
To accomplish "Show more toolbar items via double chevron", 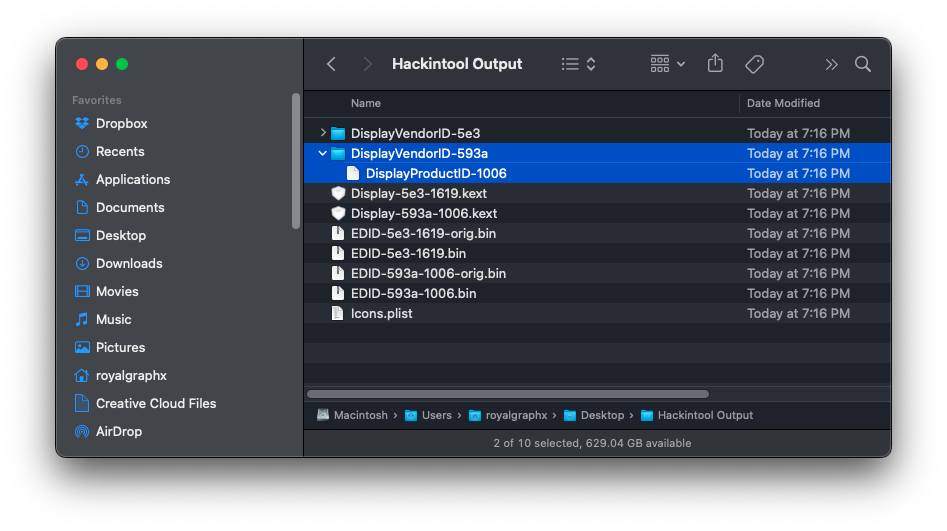I will 831,64.
